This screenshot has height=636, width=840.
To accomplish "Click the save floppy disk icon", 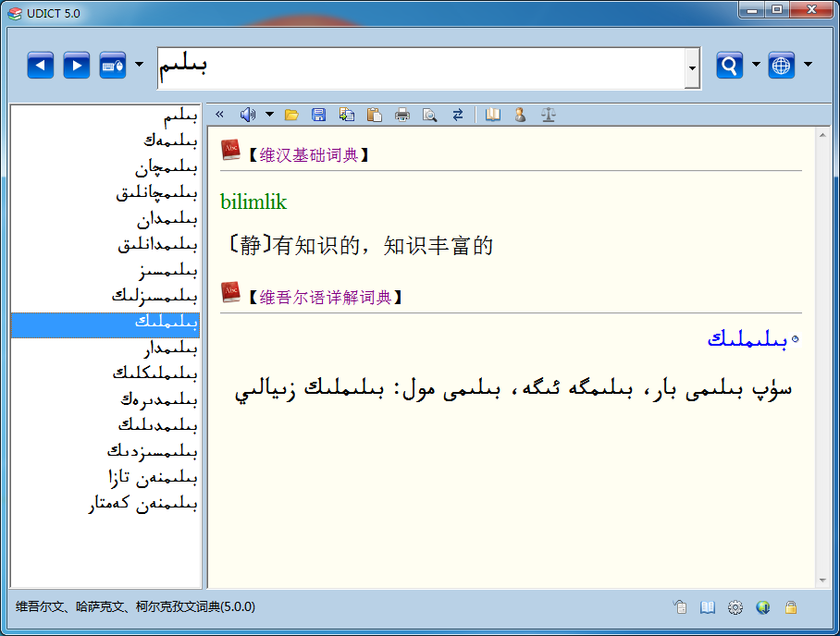I will pos(318,115).
